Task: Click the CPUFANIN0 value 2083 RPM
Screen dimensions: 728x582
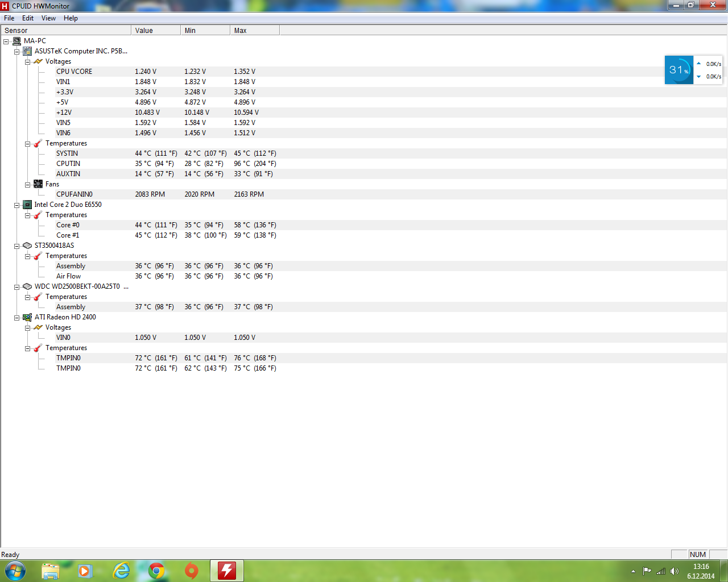Action: tap(150, 194)
